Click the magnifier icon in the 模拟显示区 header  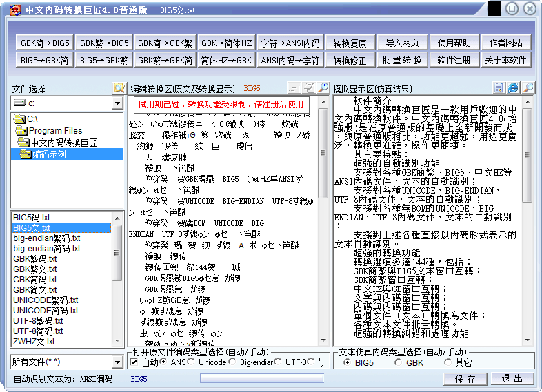(528, 88)
